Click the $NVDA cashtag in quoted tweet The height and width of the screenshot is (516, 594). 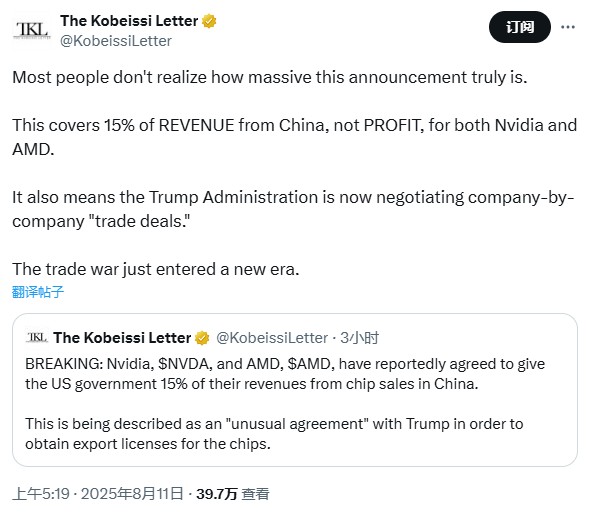(x=185, y=364)
